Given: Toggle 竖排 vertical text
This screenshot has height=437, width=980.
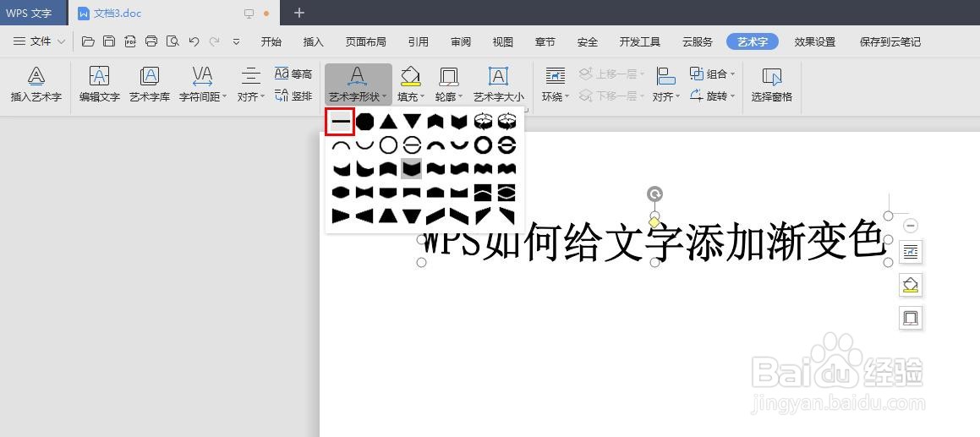Looking at the screenshot, I should click(293, 96).
